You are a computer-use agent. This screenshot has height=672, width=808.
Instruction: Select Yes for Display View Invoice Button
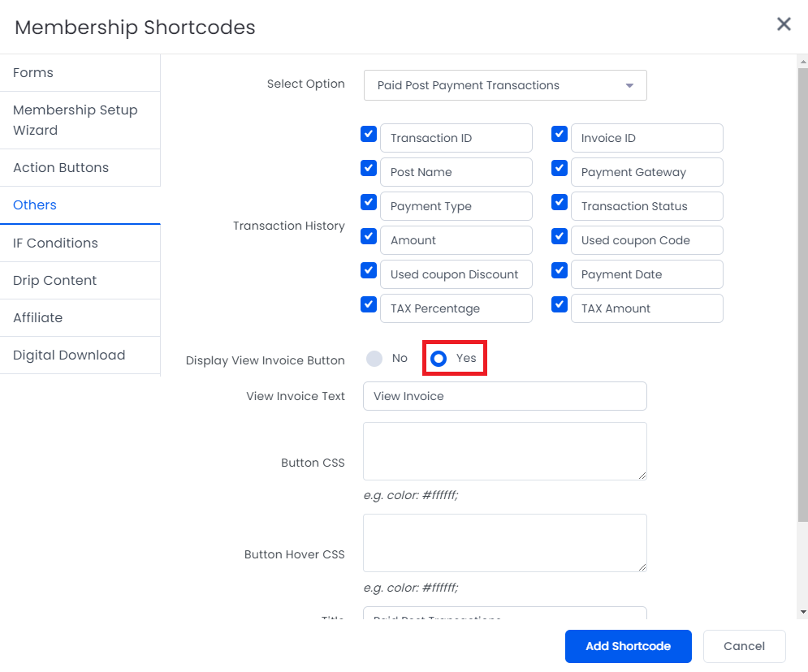(x=439, y=359)
